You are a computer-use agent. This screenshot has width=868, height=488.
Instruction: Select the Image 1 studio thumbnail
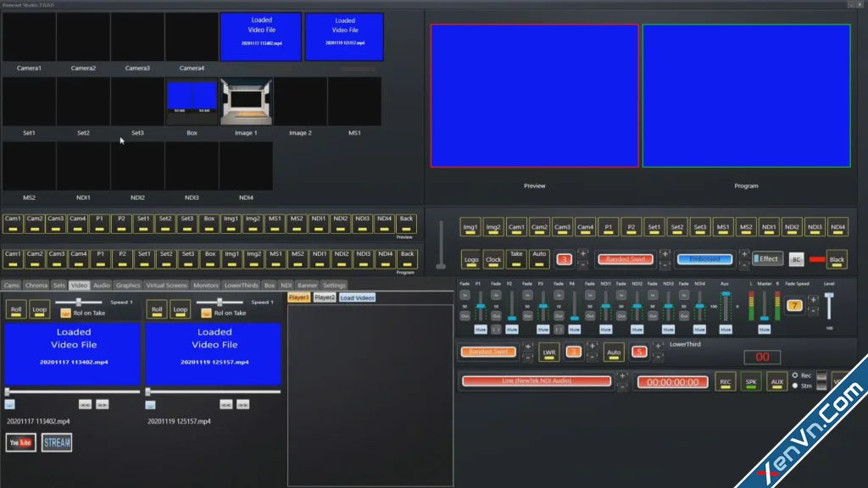coord(246,102)
